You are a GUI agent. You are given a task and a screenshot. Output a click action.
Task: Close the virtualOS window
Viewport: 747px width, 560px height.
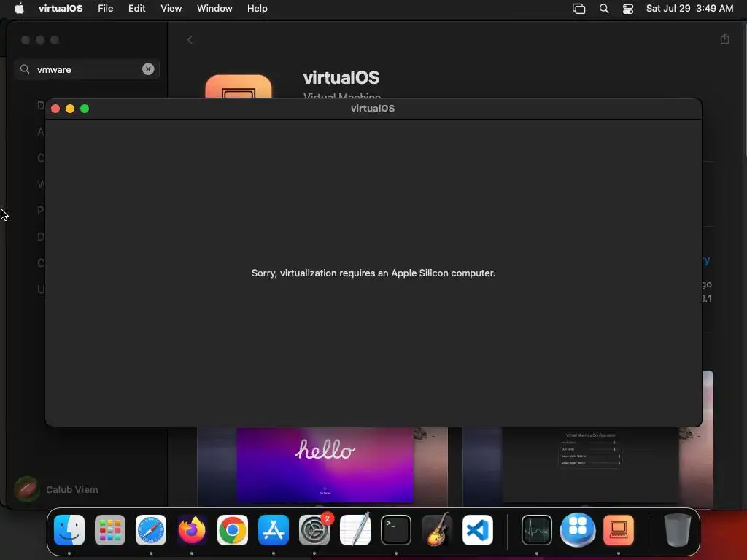(55, 109)
